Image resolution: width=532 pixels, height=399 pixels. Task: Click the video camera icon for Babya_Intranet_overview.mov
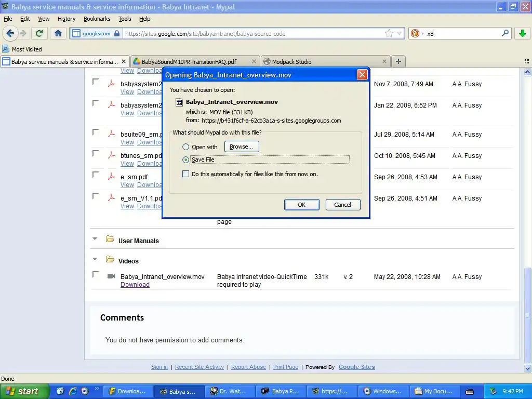coord(111,276)
